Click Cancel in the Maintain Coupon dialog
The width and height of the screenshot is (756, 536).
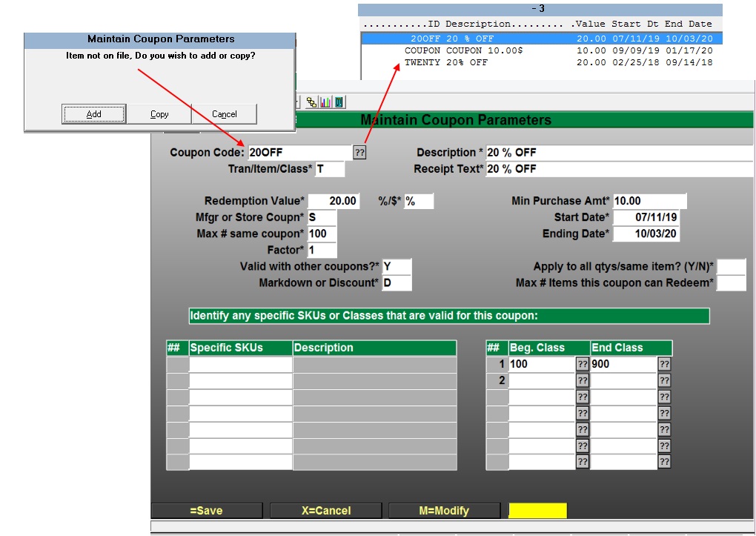[224, 114]
